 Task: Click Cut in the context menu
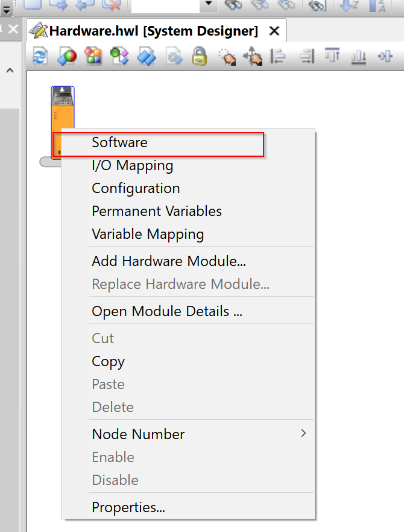tap(188, 338)
